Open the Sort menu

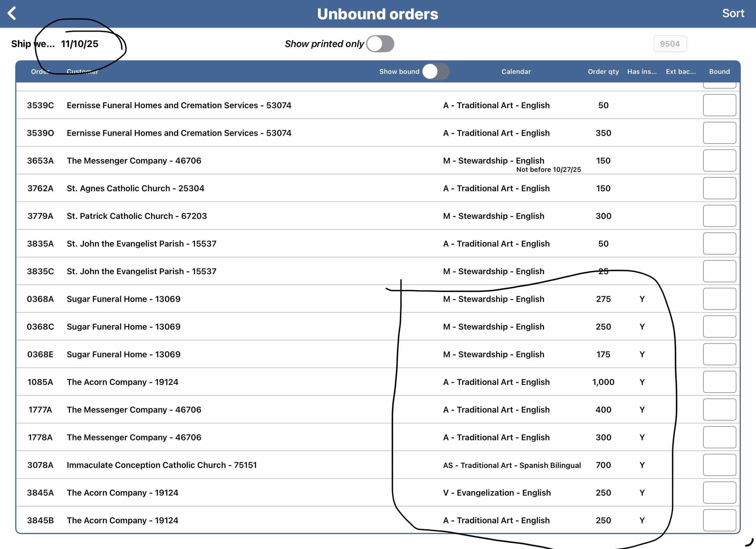point(733,14)
